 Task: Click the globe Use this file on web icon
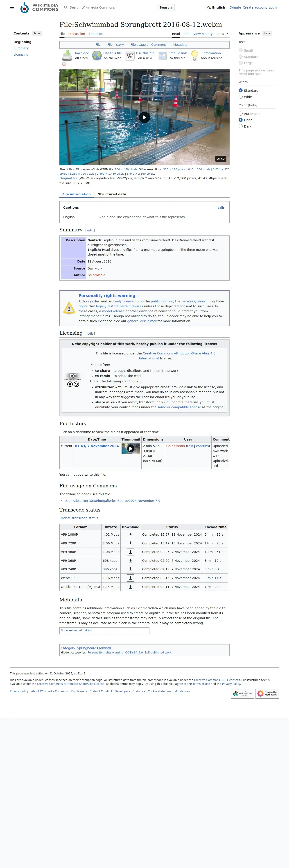pos(97,55)
